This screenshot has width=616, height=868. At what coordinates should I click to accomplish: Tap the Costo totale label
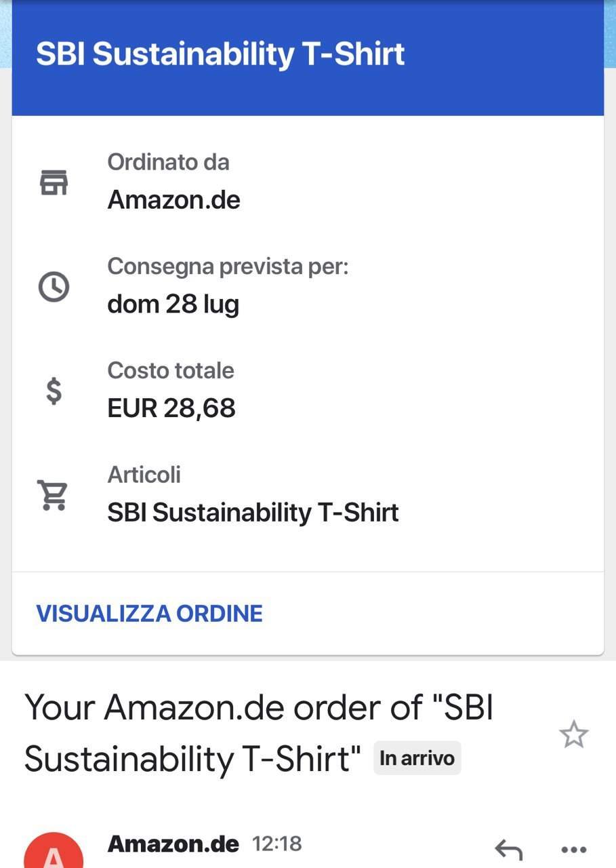click(171, 371)
